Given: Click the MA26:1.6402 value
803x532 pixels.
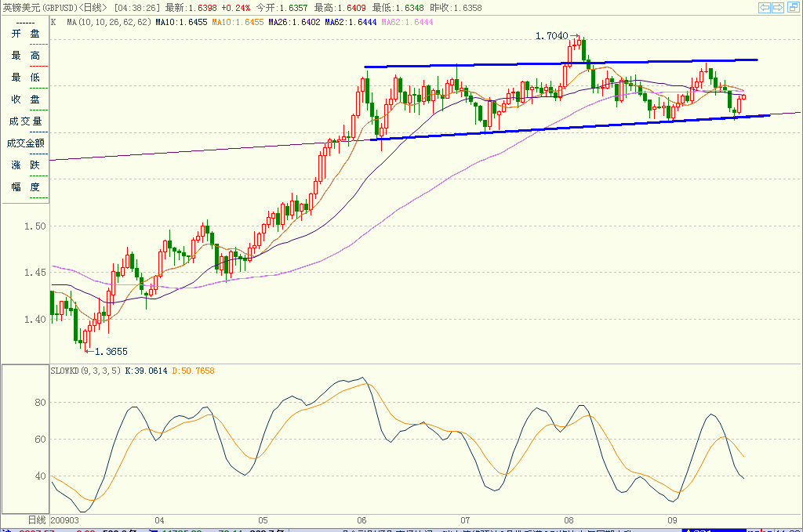Looking at the screenshot, I should (294, 23).
